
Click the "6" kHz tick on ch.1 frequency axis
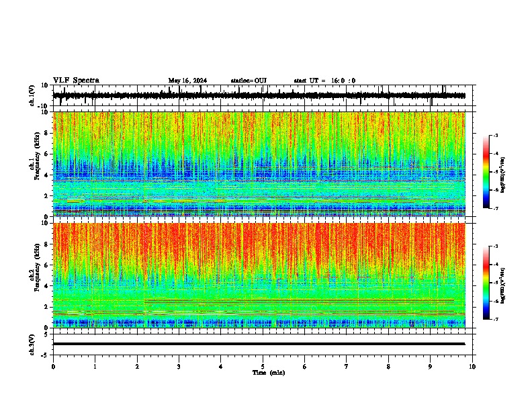click(47, 154)
